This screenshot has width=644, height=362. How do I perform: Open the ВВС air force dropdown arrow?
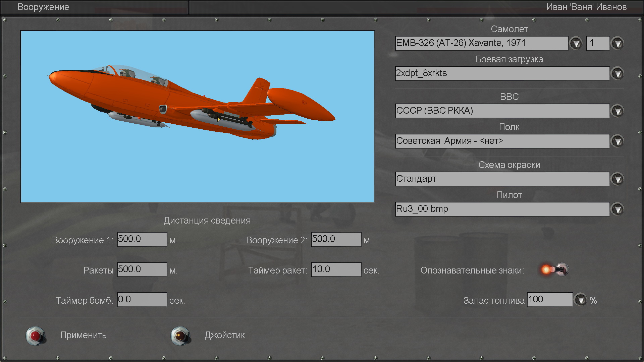coord(618,111)
